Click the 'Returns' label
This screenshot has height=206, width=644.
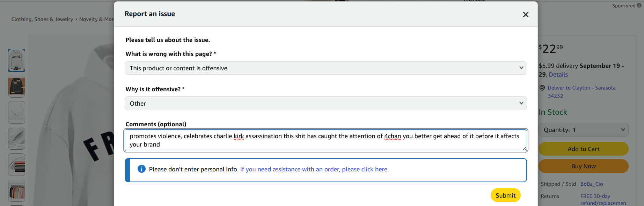click(550, 196)
